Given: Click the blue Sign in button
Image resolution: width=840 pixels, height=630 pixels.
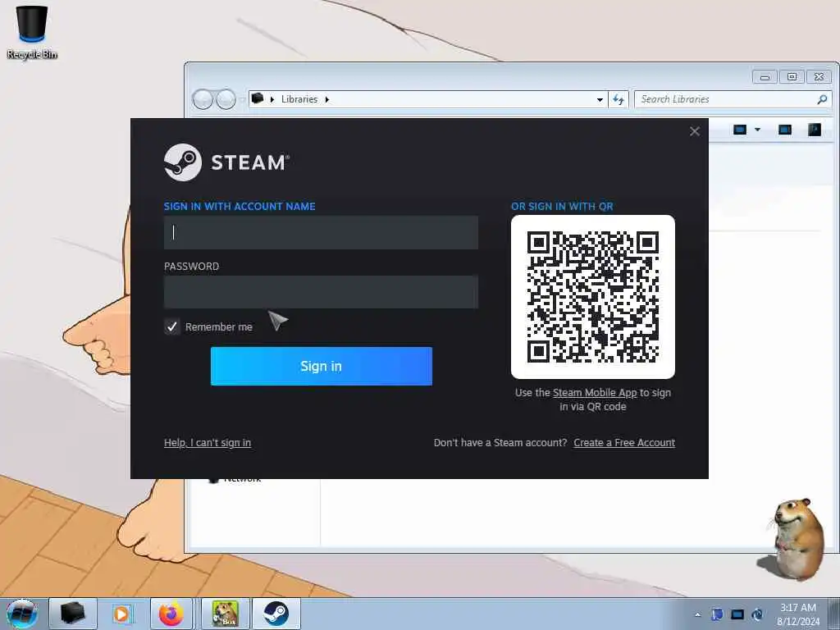Looking at the screenshot, I should tap(322, 366).
